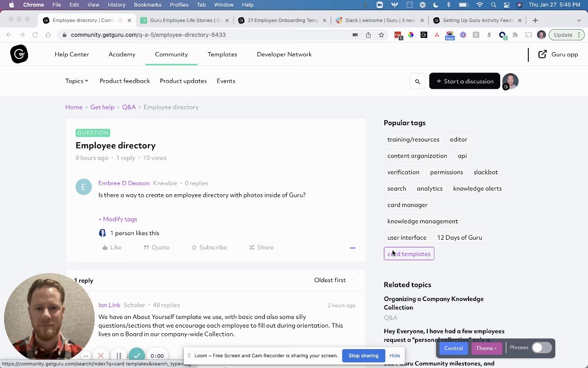Select the card templates tag
Screen dimensions: 588x368
[x=409, y=254]
